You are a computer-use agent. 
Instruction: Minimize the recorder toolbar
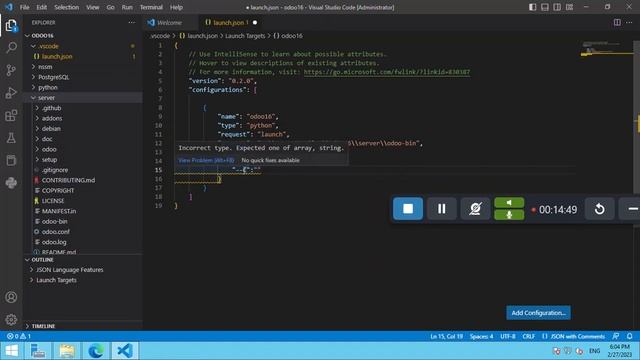(632, 209)
